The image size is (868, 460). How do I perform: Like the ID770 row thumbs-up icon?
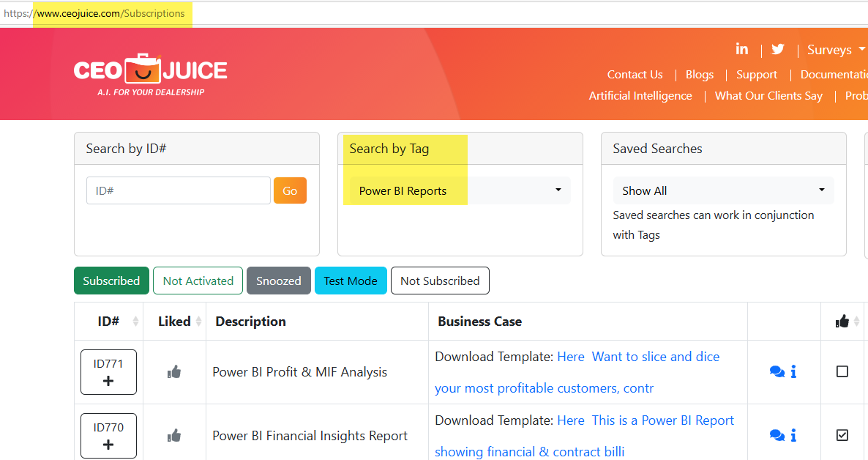click(x=174, y=436)
